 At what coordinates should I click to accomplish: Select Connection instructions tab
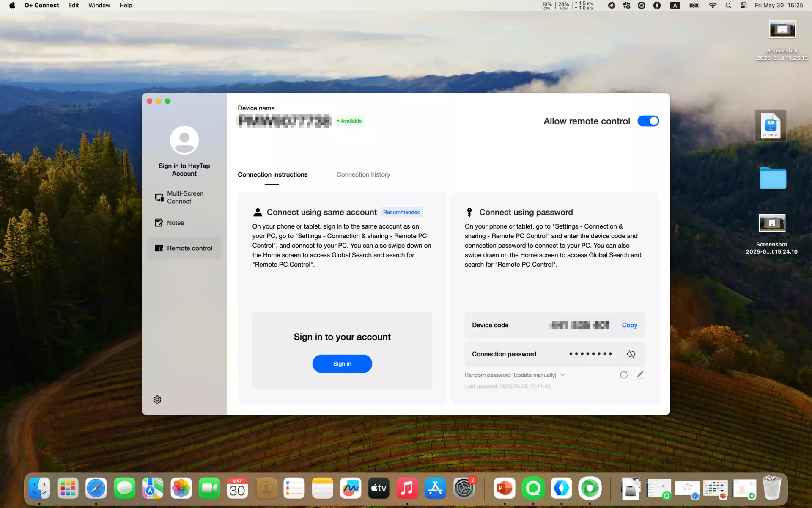click(272, 174)
